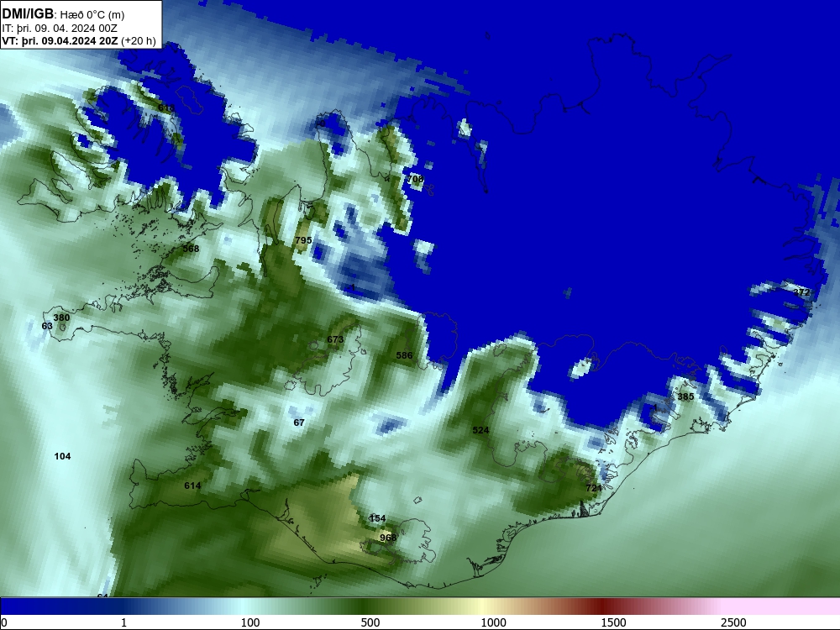Click the map value 104 over the sea
Screen dimensions: 840x630
pos(63,456)
